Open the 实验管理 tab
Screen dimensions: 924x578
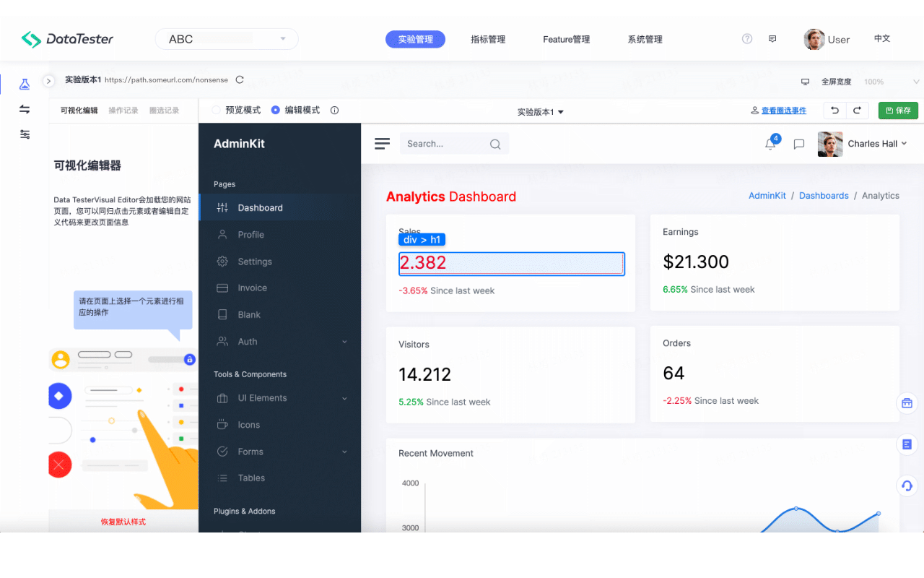point(415,39)
